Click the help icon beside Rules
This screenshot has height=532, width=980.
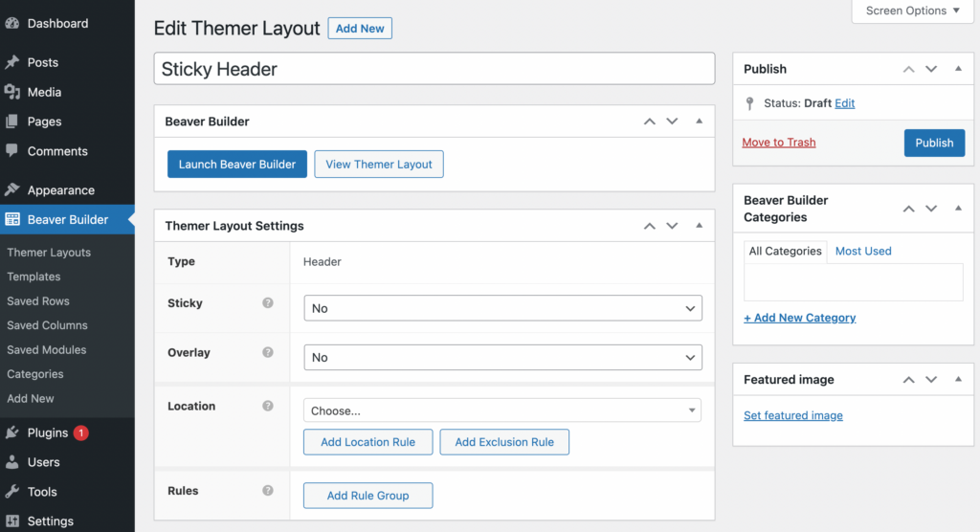(268, 492)
